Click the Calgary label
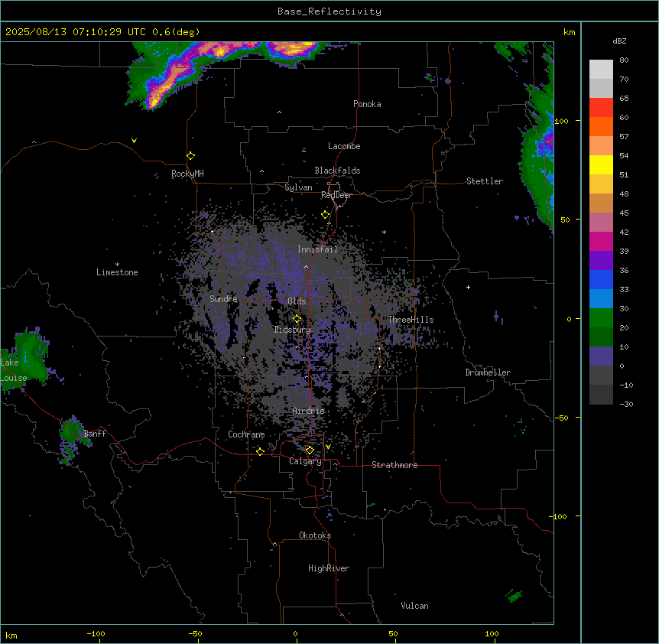This screenshot has width=659, height=644. click(305, 461)
